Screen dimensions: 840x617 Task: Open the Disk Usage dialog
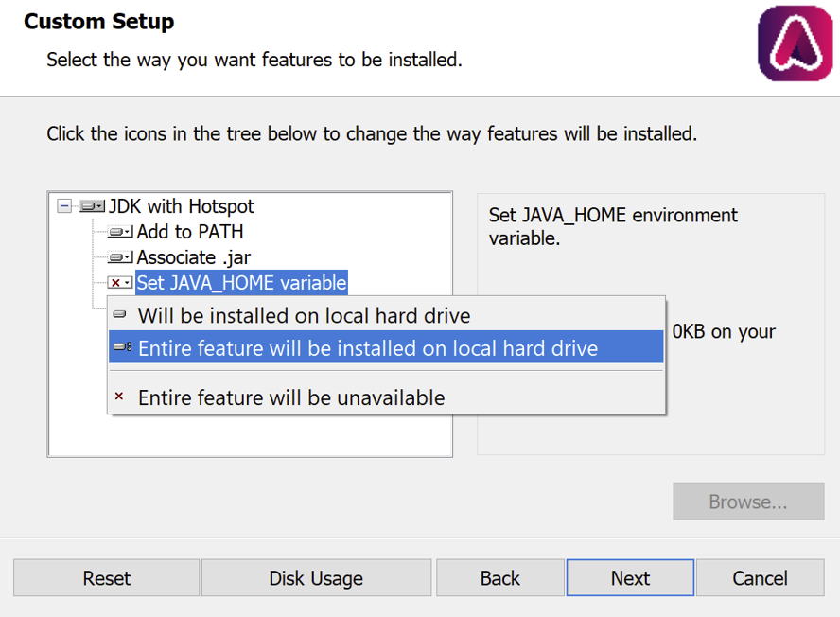point(316,578)
